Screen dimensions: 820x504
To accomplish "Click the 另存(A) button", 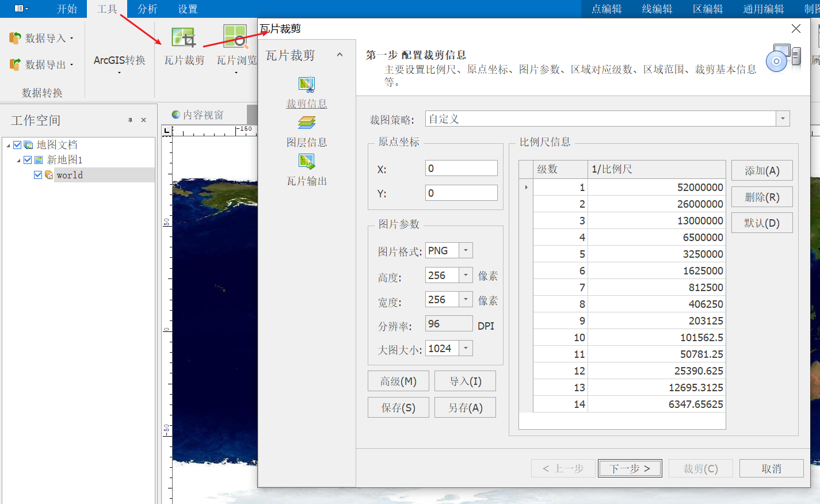I will click(465, 407).
